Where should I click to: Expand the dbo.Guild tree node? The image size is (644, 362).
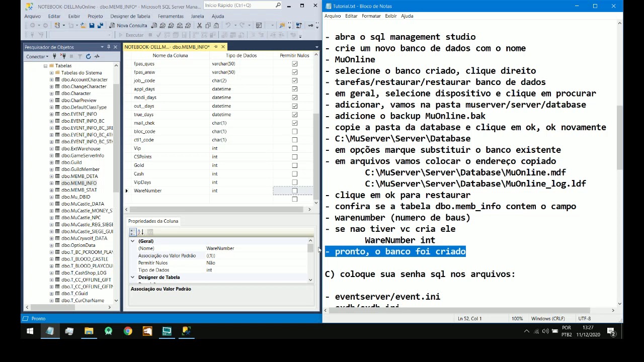[51, 162]
